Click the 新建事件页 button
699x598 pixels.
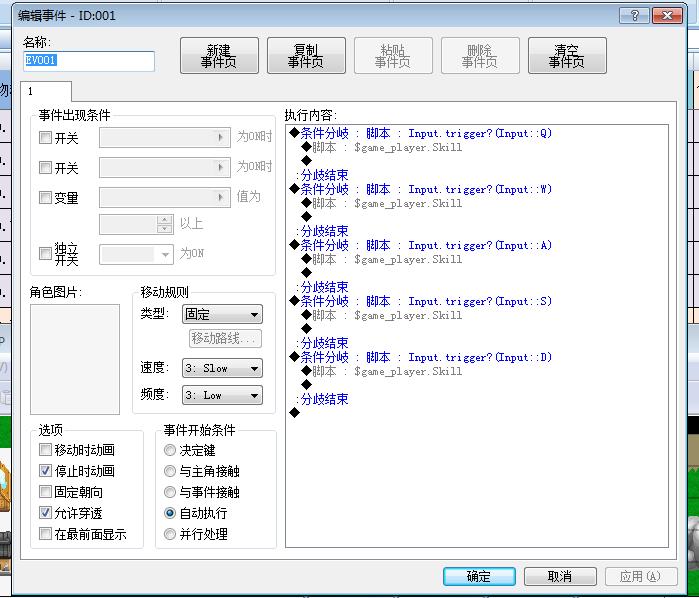pos(219,56)
